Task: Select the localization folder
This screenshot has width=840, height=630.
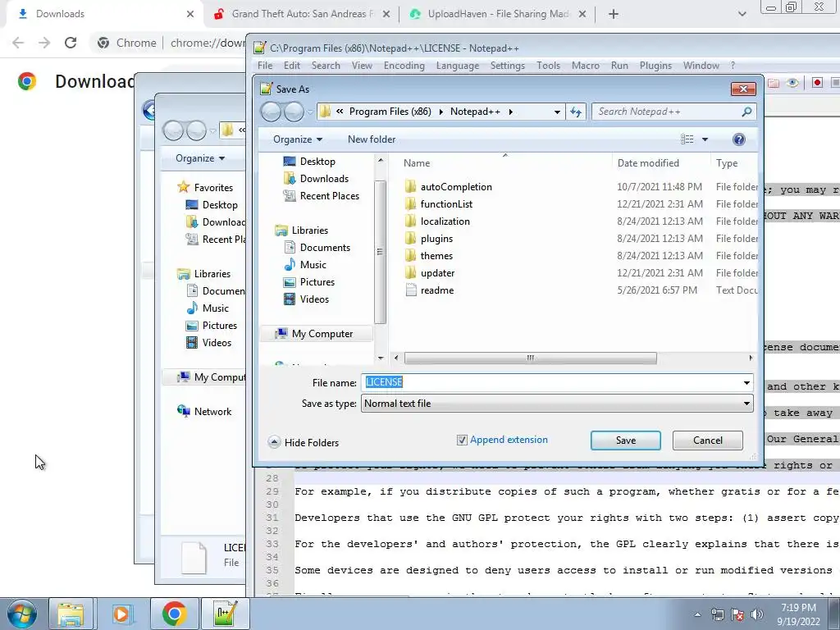Action: (445, 221)
